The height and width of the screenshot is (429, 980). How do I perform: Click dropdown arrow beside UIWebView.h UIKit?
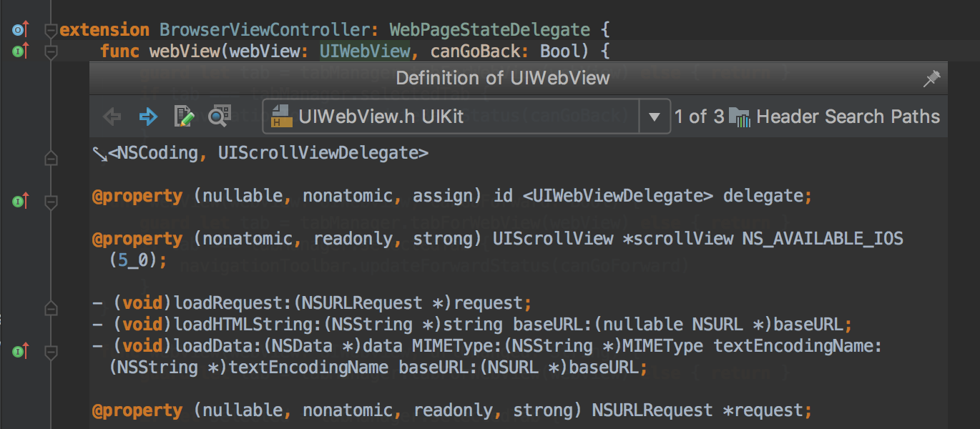pyautogui.click(x=654, y=117)
